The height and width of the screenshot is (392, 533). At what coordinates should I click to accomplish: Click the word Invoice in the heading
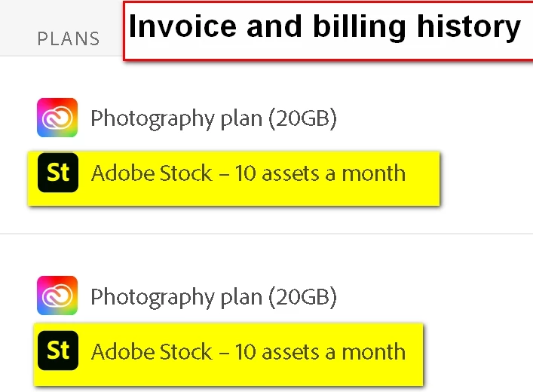173,28
